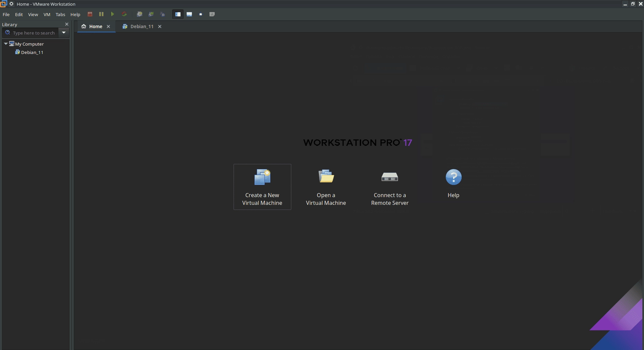Viewport: 644px width, 350px height.
Task: Switch to the Debian_11 tab
Action: pyautogui.click(x=142, y=26)
